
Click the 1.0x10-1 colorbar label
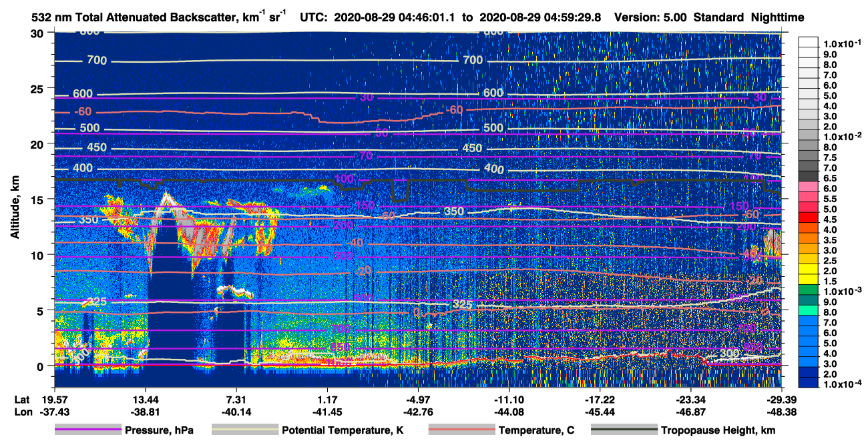coord(843,44)
